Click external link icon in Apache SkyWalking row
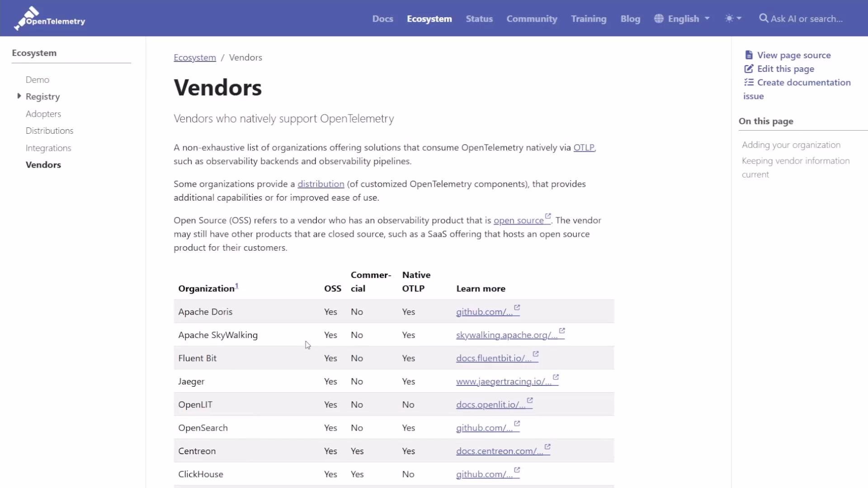Screen dimensions: 868x488 point(562,331)
